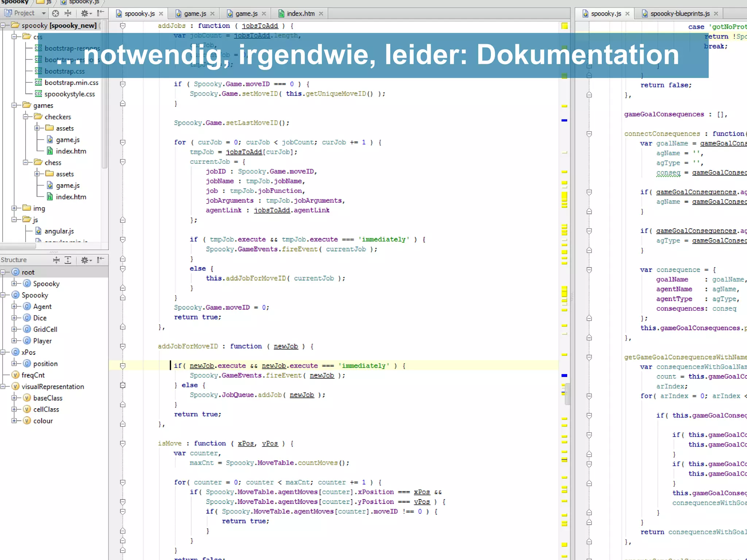Select angular.js in the js folder

59,231
